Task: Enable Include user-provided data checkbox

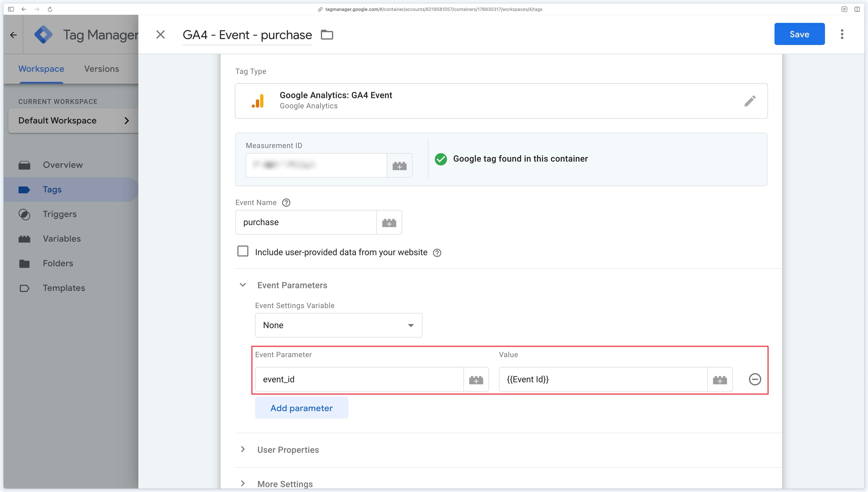Action: click(x=243, y=251)
